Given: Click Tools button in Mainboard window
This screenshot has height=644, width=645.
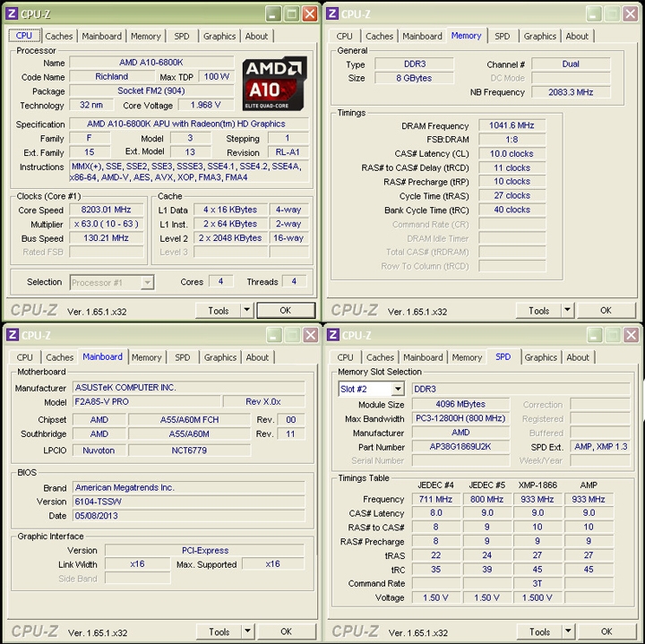Looking at the screenshot, I should point(219,631).
